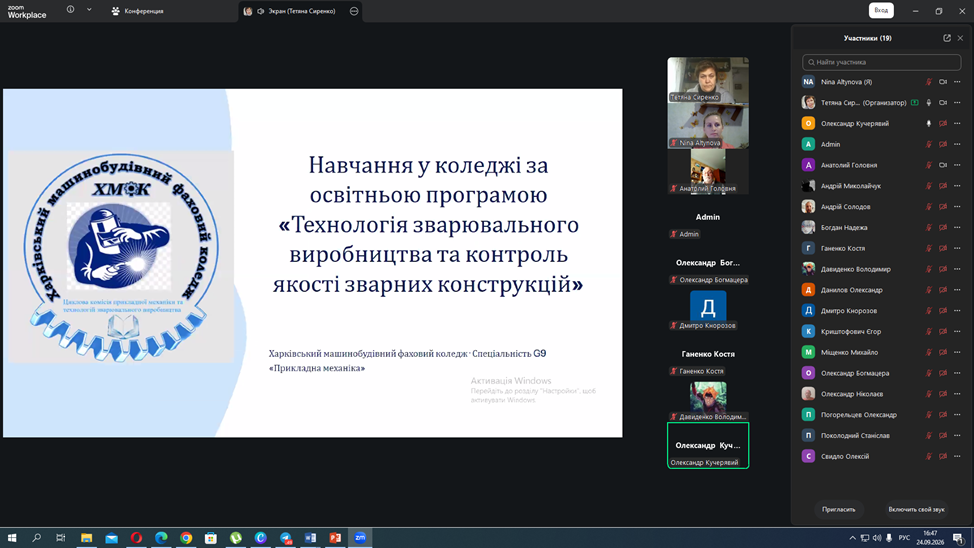Click Тетяна Сиренко's camera icon in list

[943, 103]
